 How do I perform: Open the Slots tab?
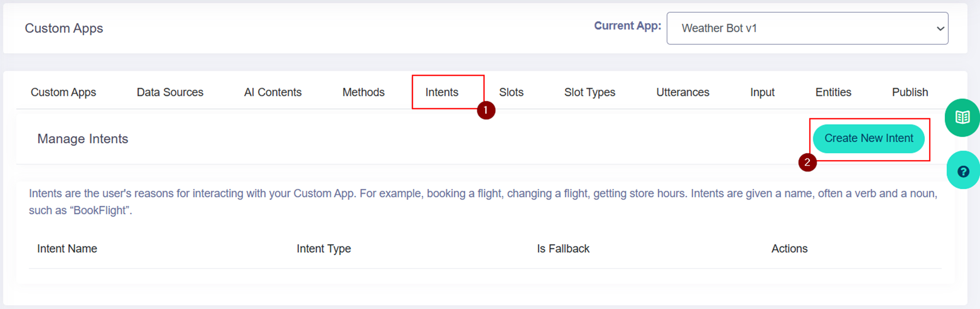coord(511,92)
